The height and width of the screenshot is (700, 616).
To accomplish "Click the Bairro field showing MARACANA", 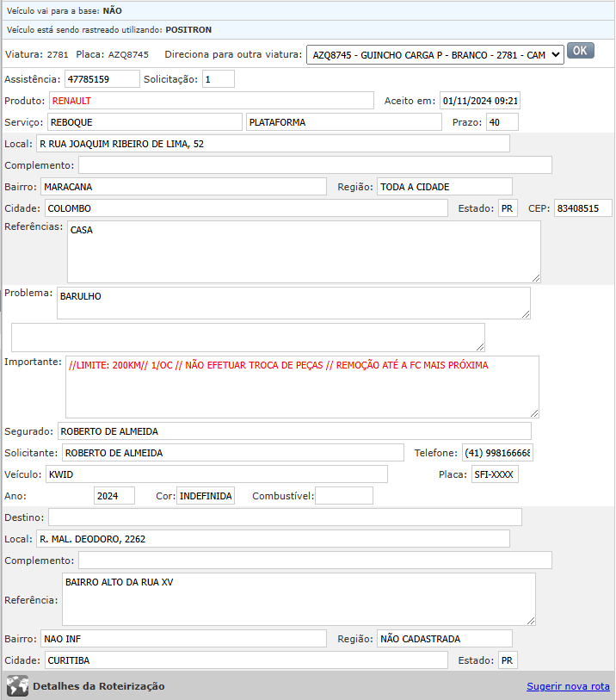I will coord(184,187).
